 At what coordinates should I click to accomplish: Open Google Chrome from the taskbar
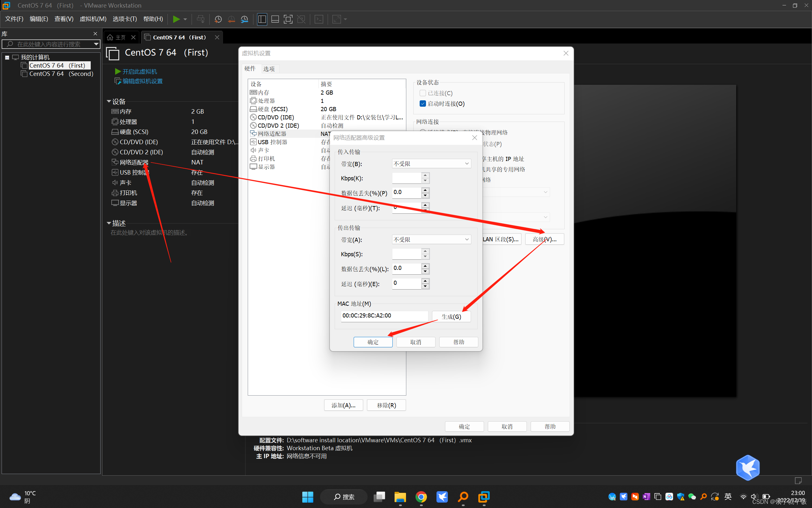[x=421, y=497]
